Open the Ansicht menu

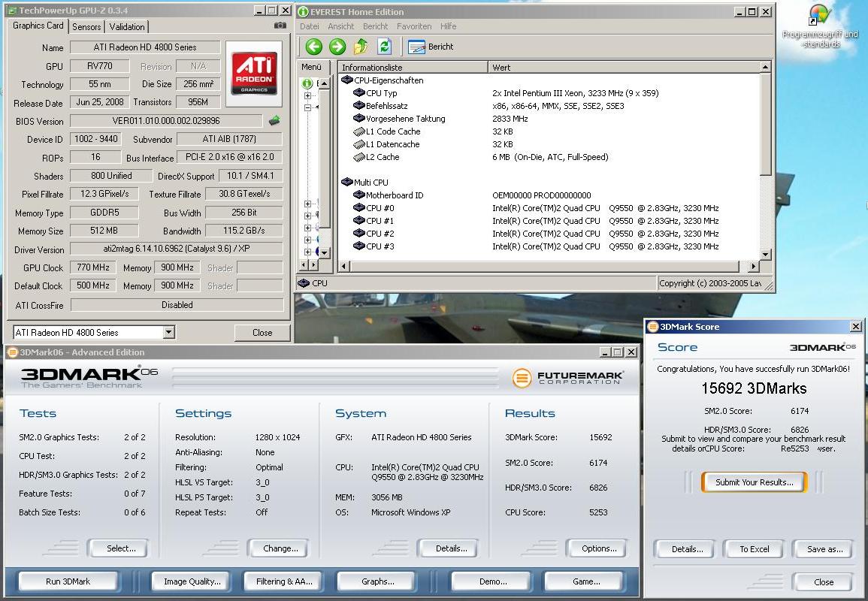[340, 26]
